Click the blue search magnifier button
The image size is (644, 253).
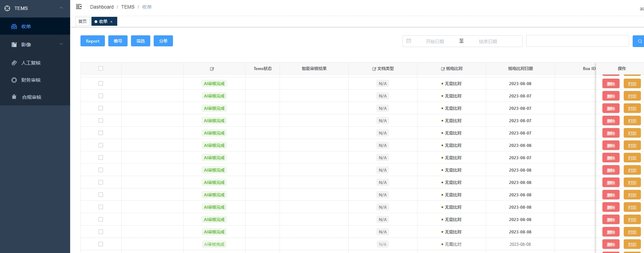[639, 41]
